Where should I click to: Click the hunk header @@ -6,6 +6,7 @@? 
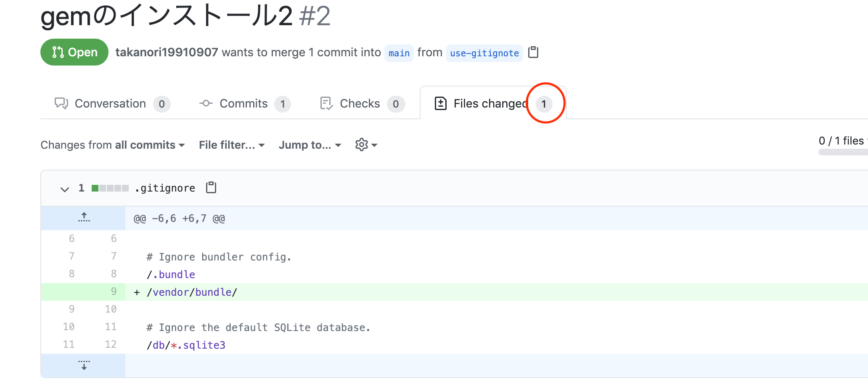pos(179,218)
